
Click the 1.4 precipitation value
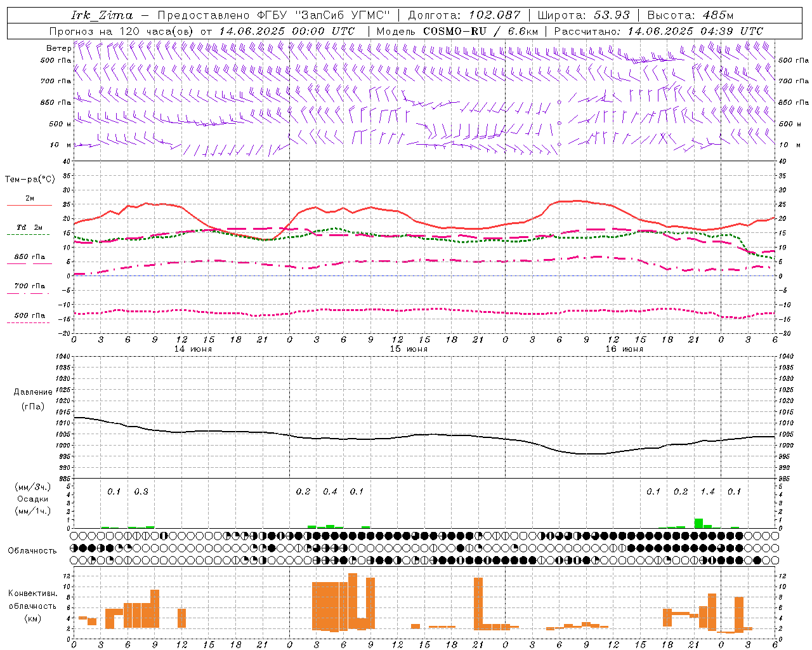[x=707, y=492]
